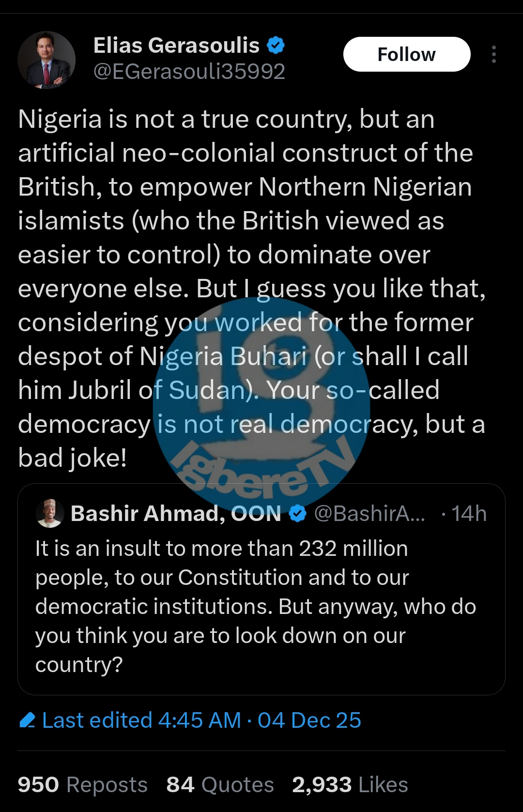Open the @EGerasouli35992 handle
523x812 pixels.
click(189, 72)
